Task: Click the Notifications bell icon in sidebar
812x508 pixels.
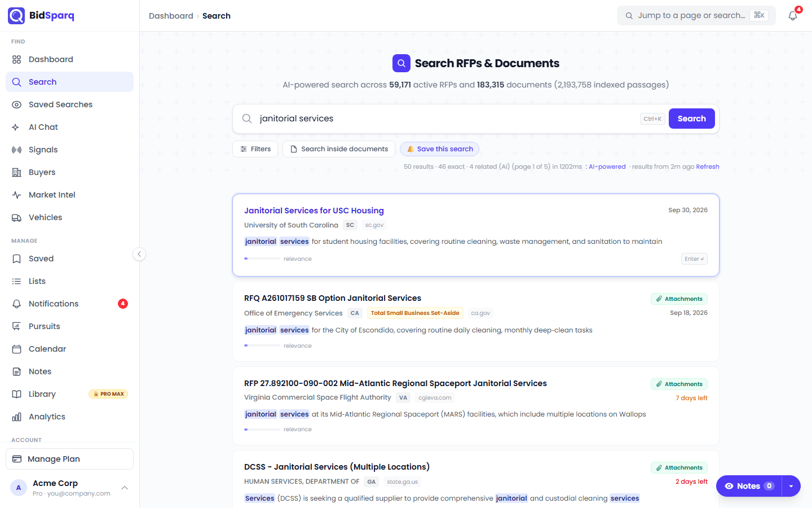Action: [16, 304]
